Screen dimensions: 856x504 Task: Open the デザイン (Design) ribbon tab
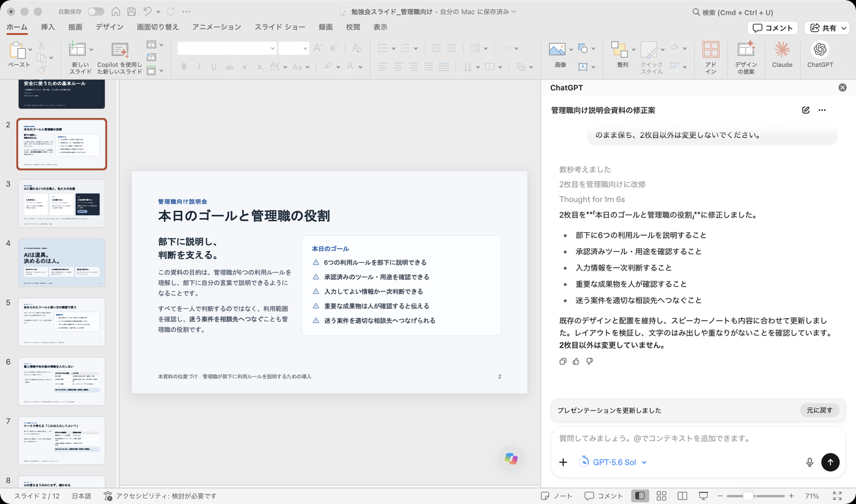109,27
